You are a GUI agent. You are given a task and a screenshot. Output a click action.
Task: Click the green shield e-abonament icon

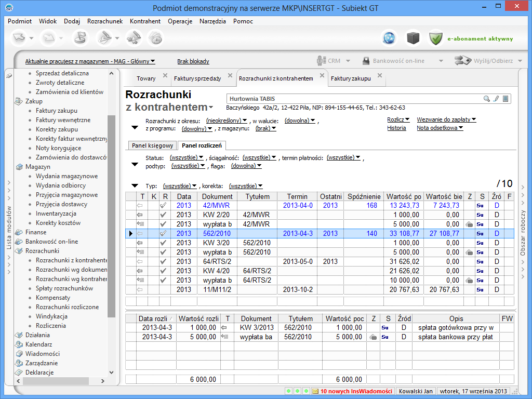(436, 38)
